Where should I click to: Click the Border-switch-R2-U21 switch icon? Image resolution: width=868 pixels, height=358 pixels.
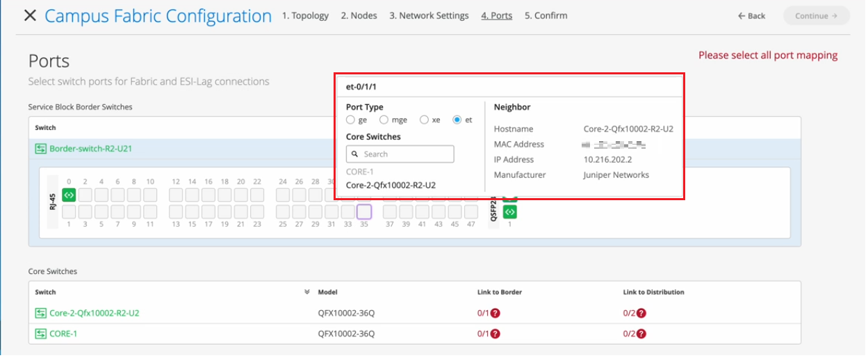[41, 149]
